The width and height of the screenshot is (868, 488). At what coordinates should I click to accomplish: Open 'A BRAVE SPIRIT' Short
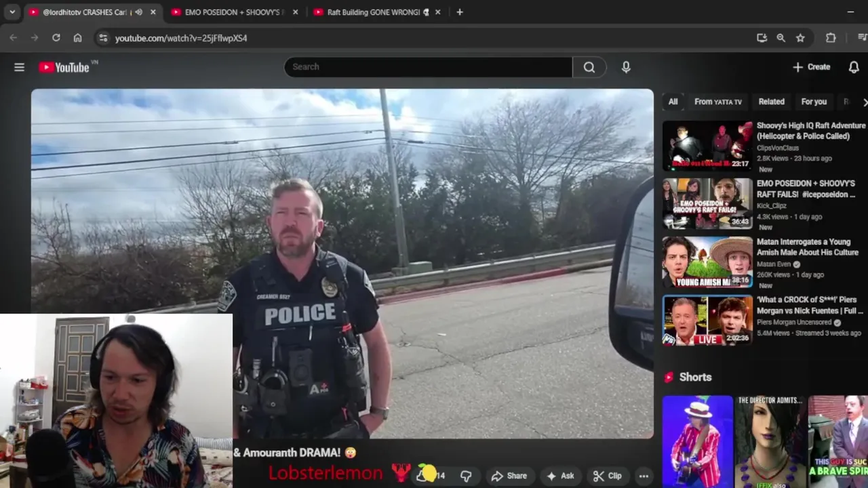click(x=838, y=442)
